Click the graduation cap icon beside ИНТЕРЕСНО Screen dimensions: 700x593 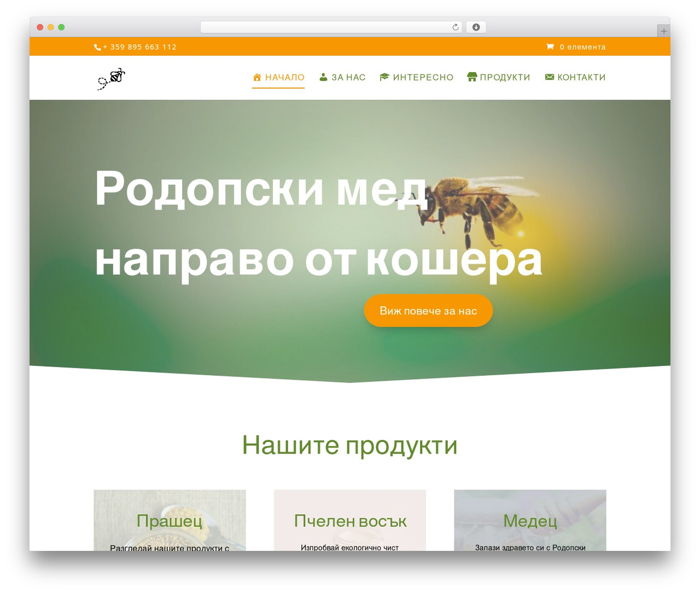point(384,77)
